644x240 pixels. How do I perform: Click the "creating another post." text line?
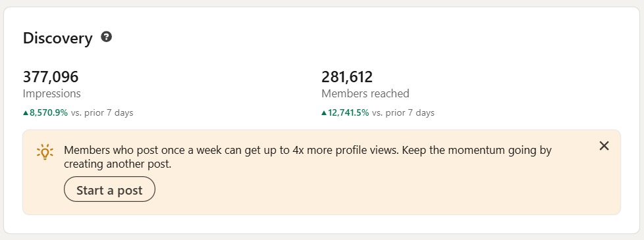click(117, 164)
